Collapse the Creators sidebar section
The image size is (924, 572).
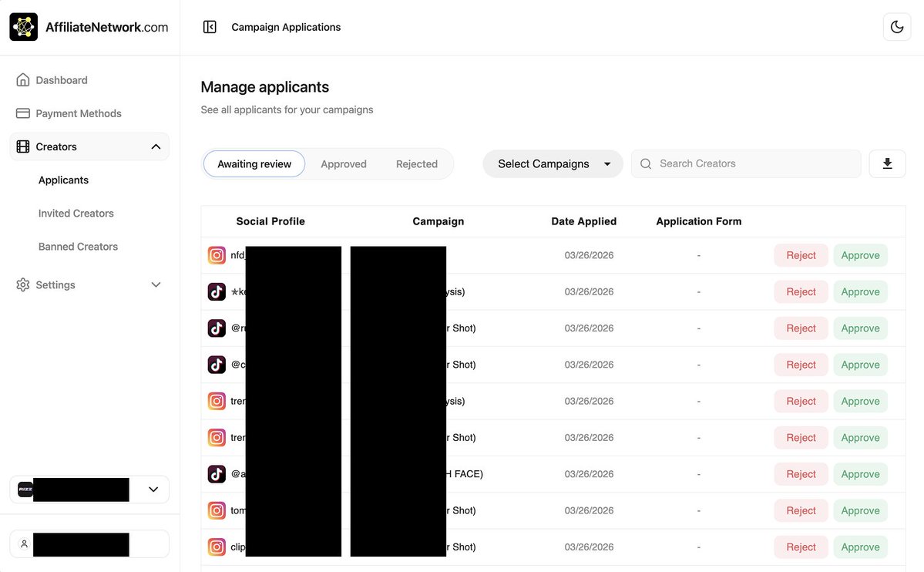pos(156,146)
